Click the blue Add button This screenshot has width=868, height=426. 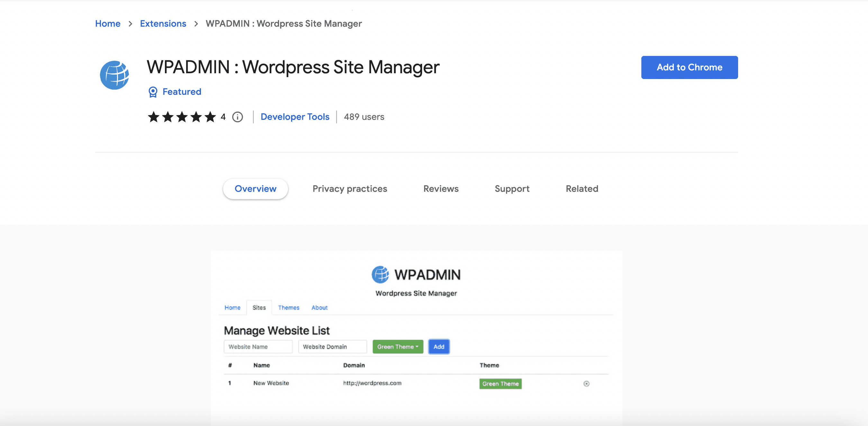pyautogui.click(x=439, y=347)
